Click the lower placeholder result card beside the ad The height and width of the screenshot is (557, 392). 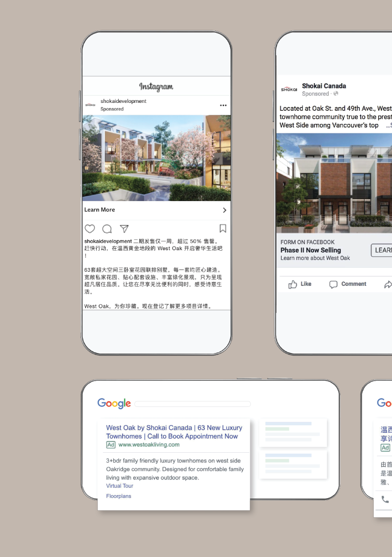[x=293, y=465]
